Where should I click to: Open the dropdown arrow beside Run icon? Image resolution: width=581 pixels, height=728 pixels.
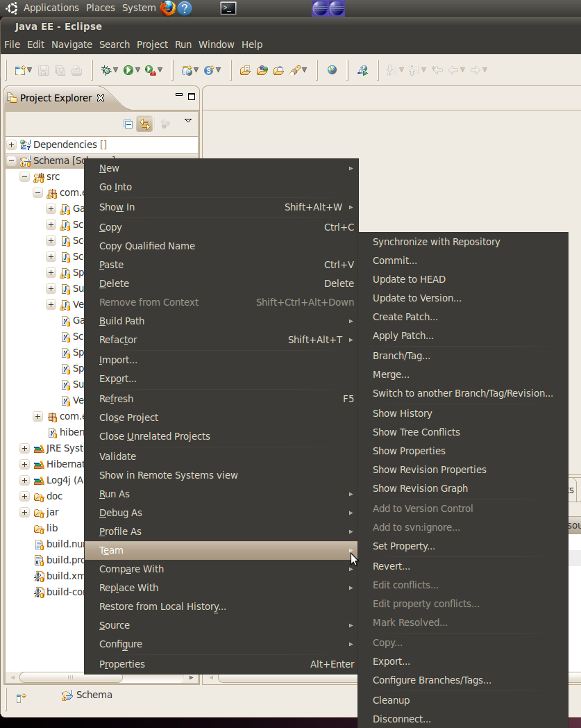click(x=137, y=70)
